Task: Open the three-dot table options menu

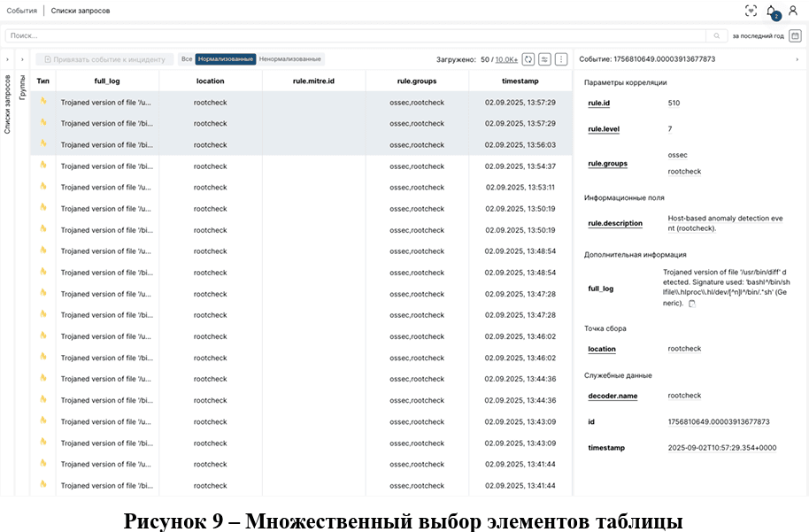Action: pyautogui.click(x=560, y=59)
